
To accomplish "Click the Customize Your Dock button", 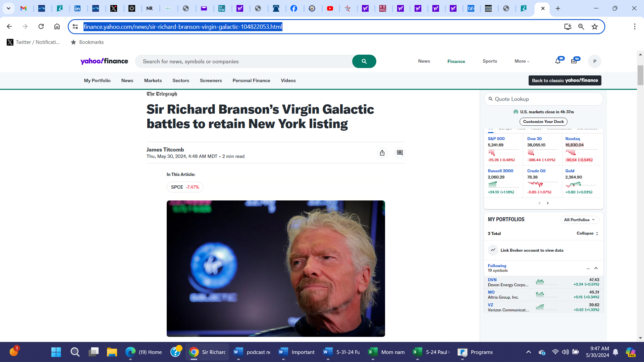I will [x=543, y=122].
